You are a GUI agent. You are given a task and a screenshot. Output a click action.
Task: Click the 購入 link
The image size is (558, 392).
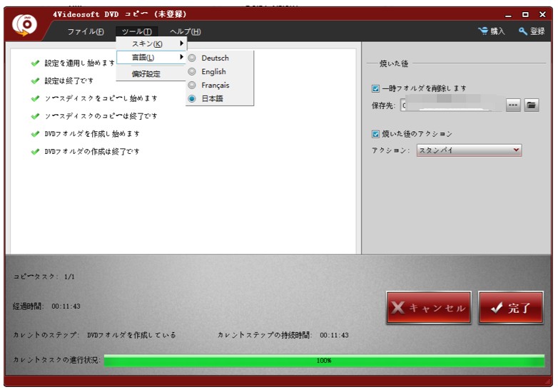[497, 31]
